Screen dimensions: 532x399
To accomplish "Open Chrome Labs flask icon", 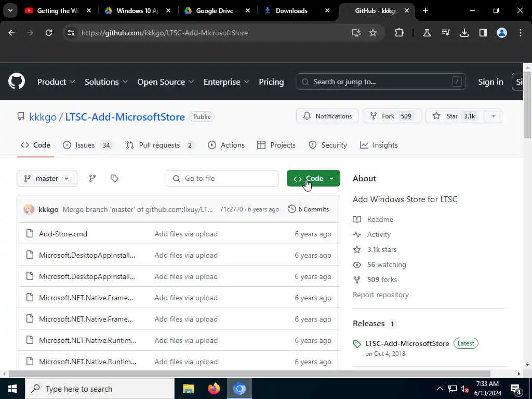I will 427,33.
